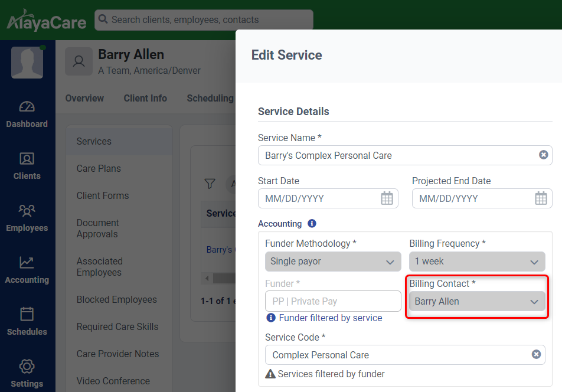Open the Billing Contact dropdown

pos(477,302)
